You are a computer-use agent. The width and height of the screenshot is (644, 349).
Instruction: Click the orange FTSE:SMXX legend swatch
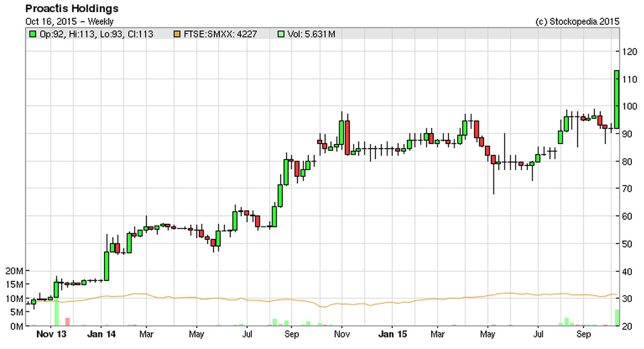click(177, 34)
